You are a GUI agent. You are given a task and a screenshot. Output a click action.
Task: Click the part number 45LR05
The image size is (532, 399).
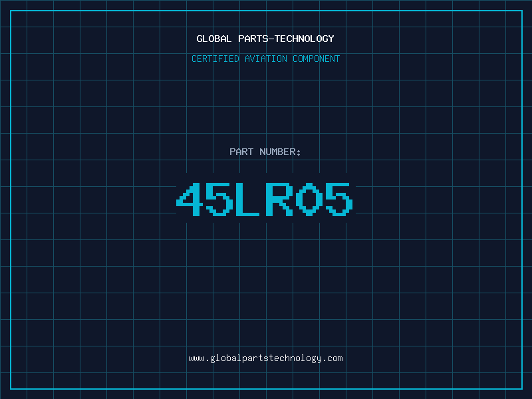(x=265, y=199)
